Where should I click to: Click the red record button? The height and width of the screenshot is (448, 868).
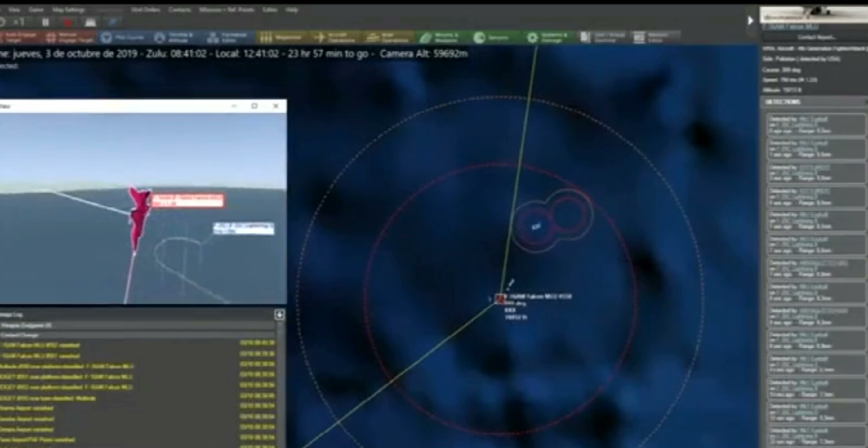tap(68, 22)
